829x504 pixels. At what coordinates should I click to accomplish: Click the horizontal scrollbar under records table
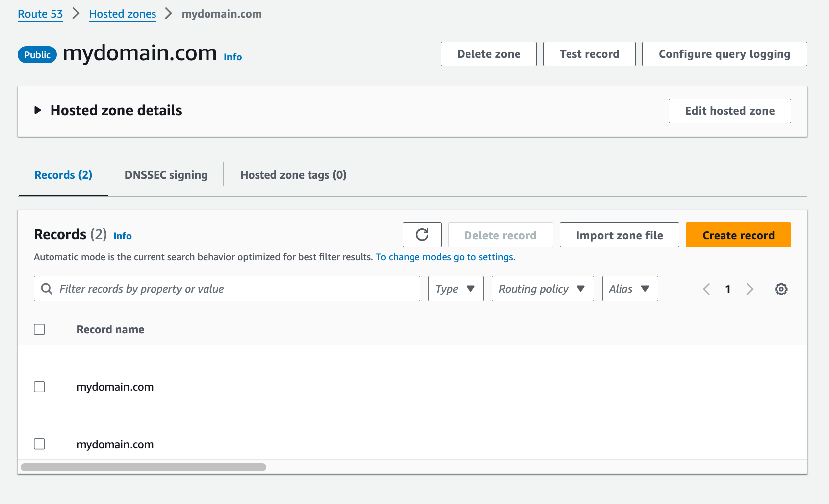click(144, 467)
